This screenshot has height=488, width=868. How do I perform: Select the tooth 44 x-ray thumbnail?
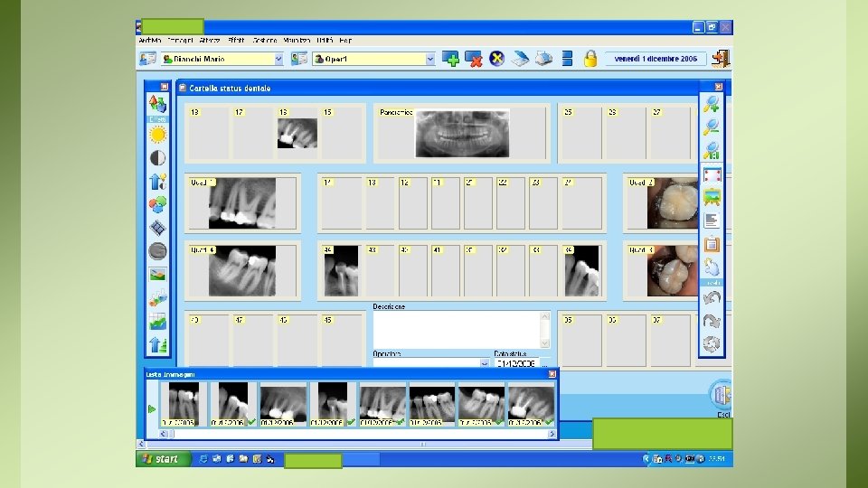[x=341, y=271]
